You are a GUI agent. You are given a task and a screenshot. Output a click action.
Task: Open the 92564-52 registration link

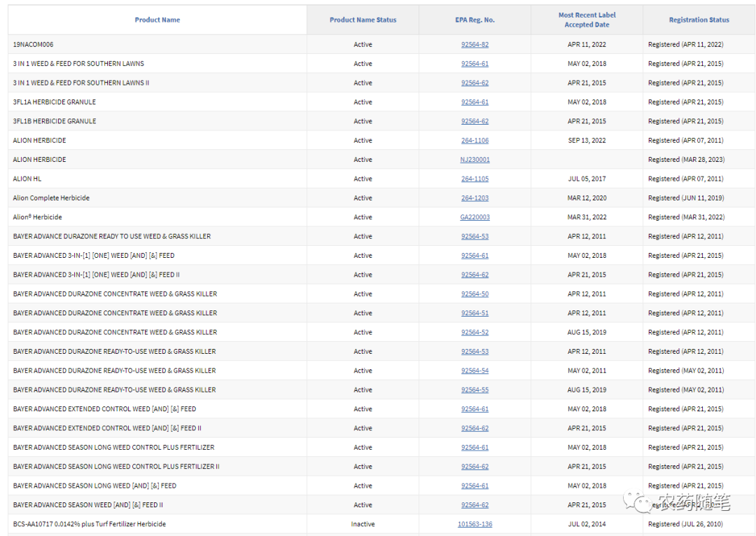475,332
